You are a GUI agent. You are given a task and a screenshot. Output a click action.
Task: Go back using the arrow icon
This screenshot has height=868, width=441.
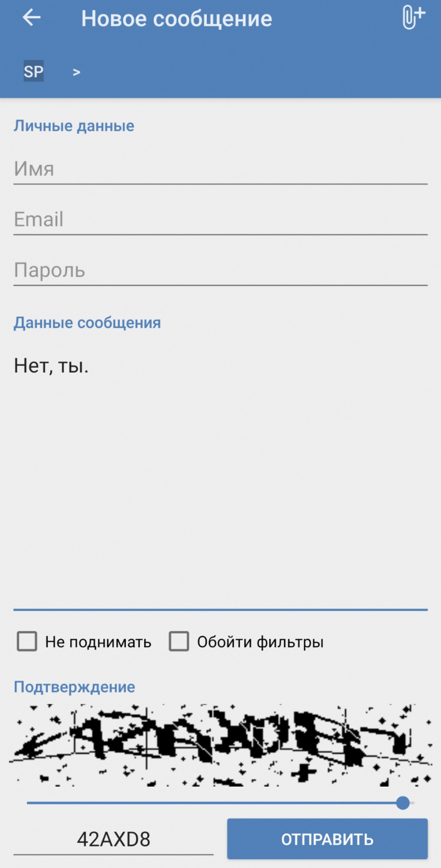[32, 18]
